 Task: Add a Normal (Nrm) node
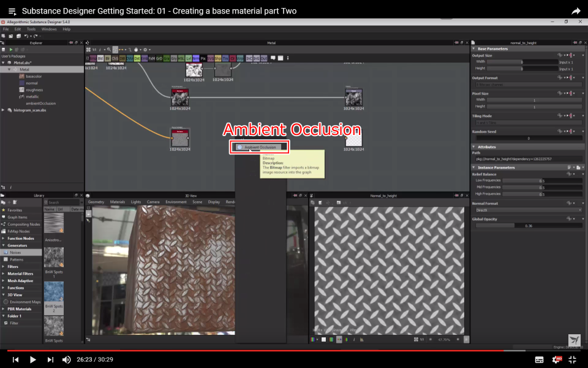pos(196,58)
